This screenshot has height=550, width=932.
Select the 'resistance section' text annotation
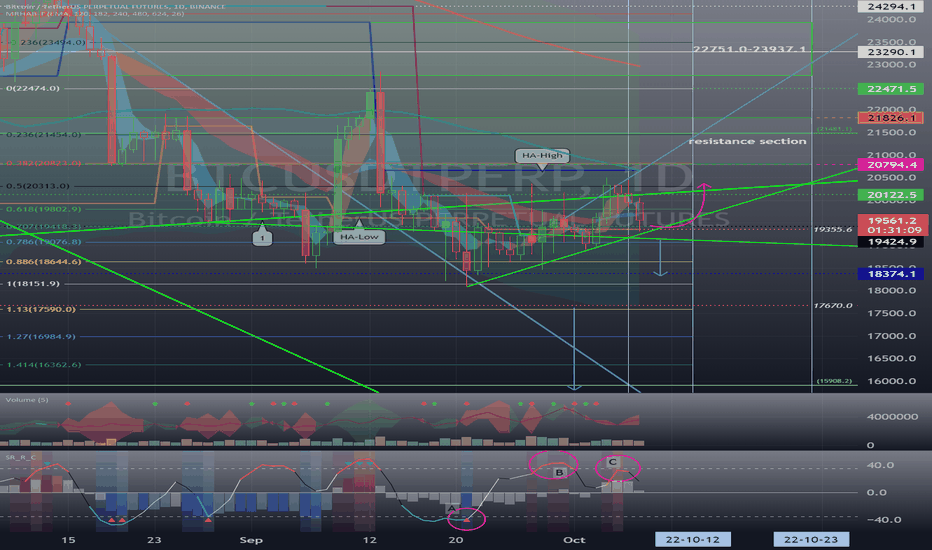point(747,142)
